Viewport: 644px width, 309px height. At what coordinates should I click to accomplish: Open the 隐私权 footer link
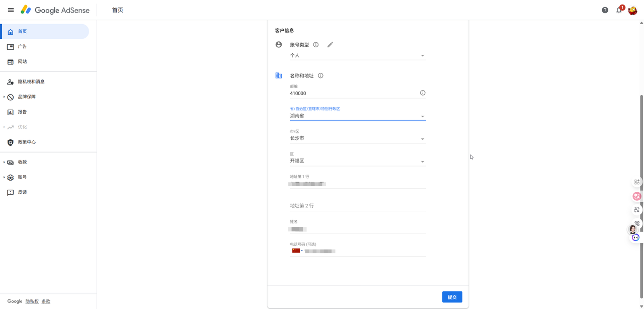click(x=32, y=301)
